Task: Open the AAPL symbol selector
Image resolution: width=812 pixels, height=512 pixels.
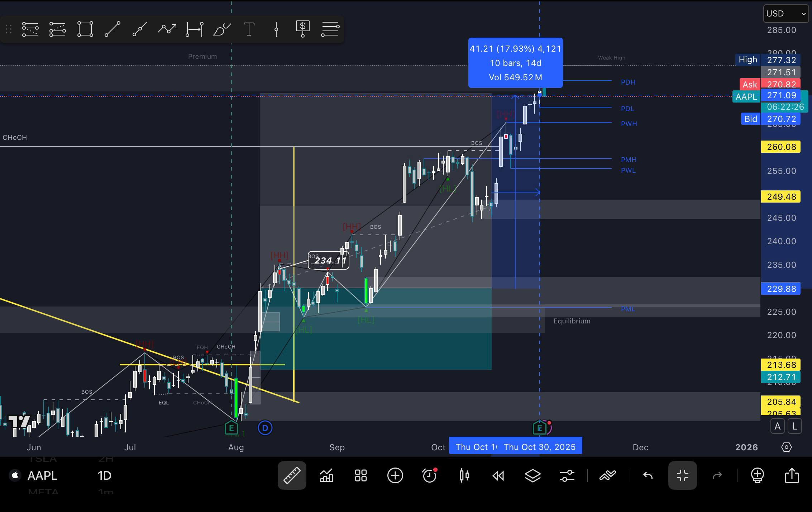Action: pyautogui.click(x=42, y=475)
